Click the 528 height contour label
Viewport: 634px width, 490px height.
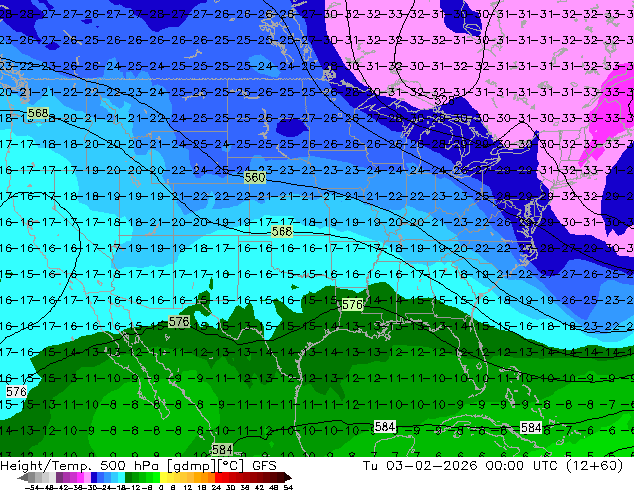444,100
